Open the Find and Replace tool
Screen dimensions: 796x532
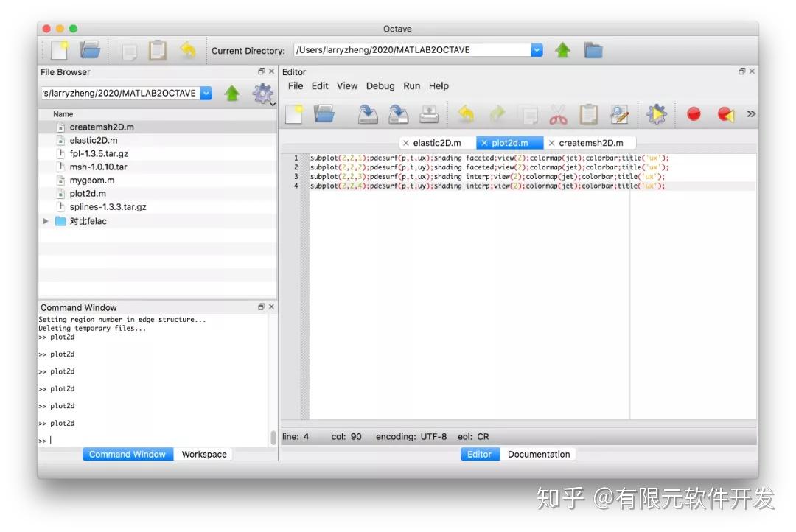619,113
